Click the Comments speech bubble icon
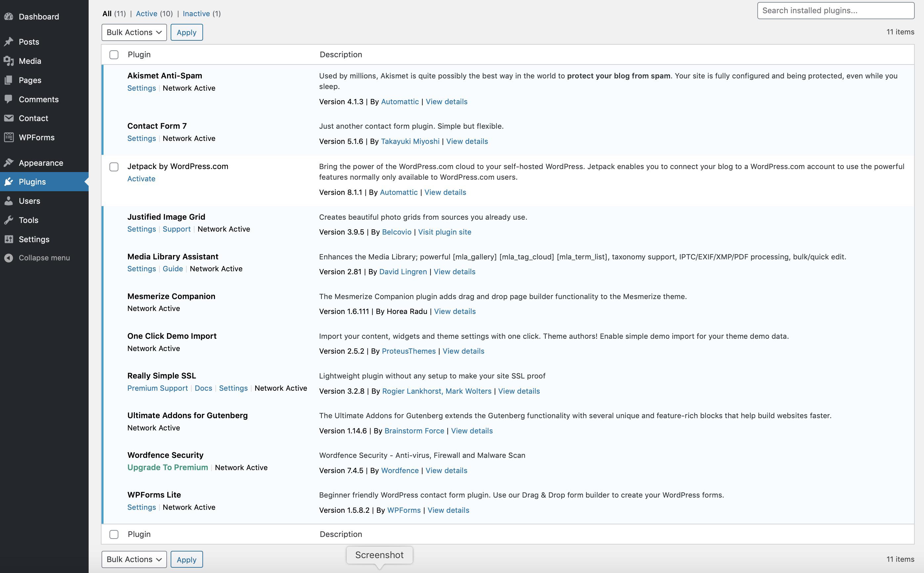This screenshot has width=924, height=573. [x=9, y=99]
